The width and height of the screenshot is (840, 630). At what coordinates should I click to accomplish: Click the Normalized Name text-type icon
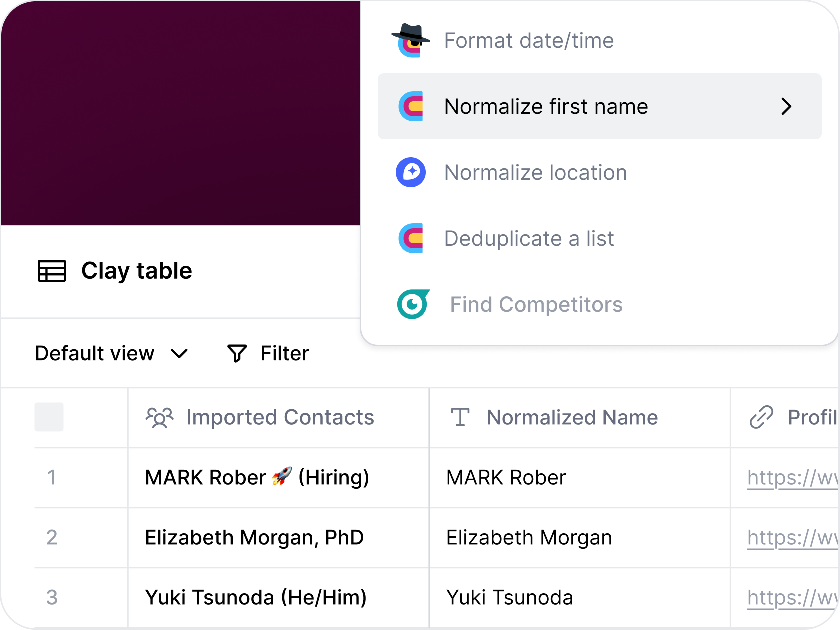click(x=460, y=417)
